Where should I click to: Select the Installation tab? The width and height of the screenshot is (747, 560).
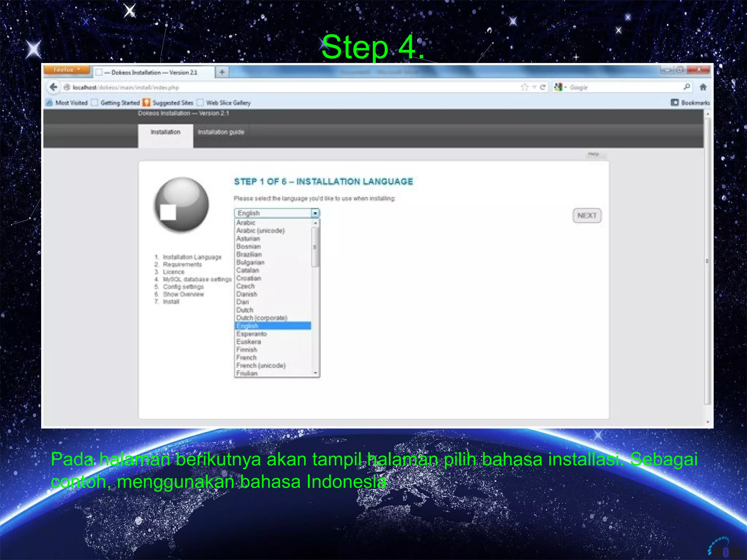pyautogui.click(x=165, y=132)
